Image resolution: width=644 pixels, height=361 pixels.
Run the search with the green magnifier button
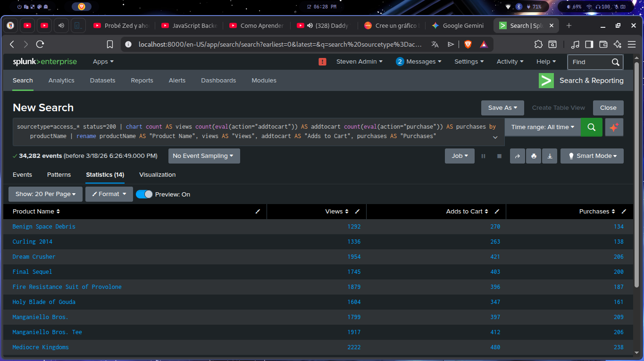[x=591, y=127]
